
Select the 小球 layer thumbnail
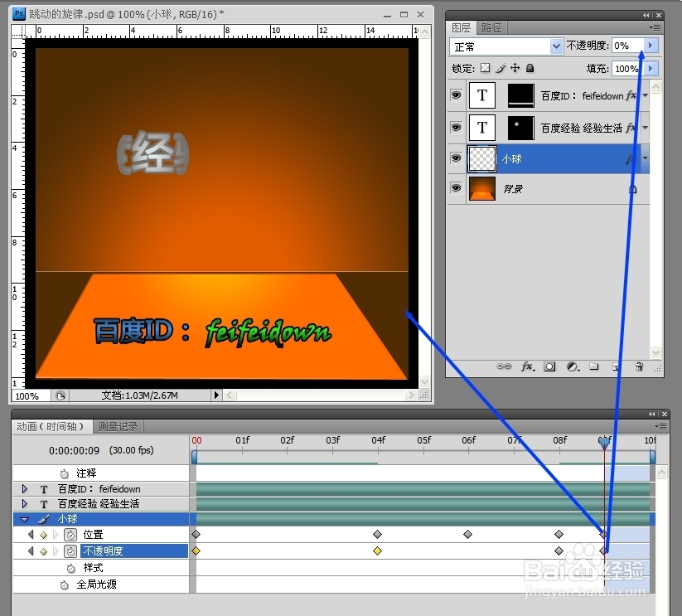point(482,159)
